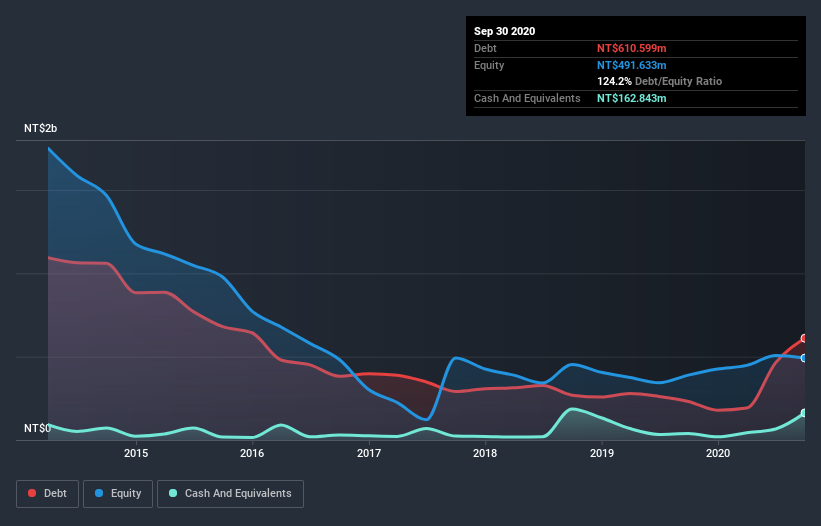Click the 2016 axis label

[252, 453]
